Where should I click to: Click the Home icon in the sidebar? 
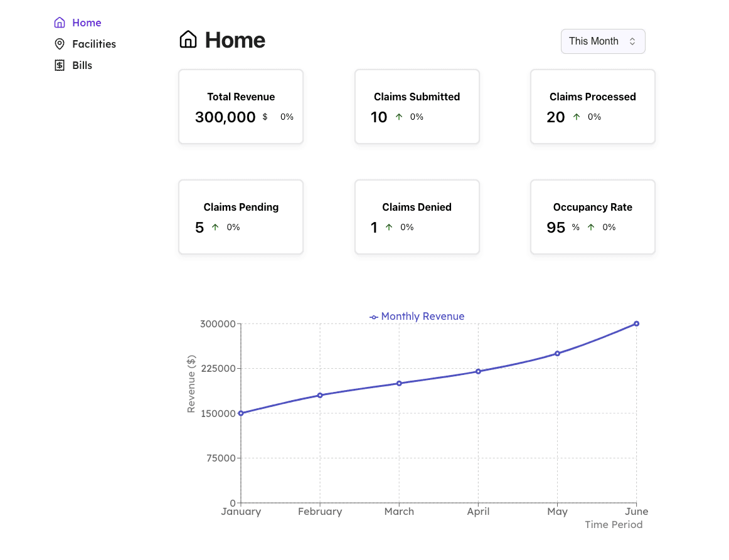[60, 23]
